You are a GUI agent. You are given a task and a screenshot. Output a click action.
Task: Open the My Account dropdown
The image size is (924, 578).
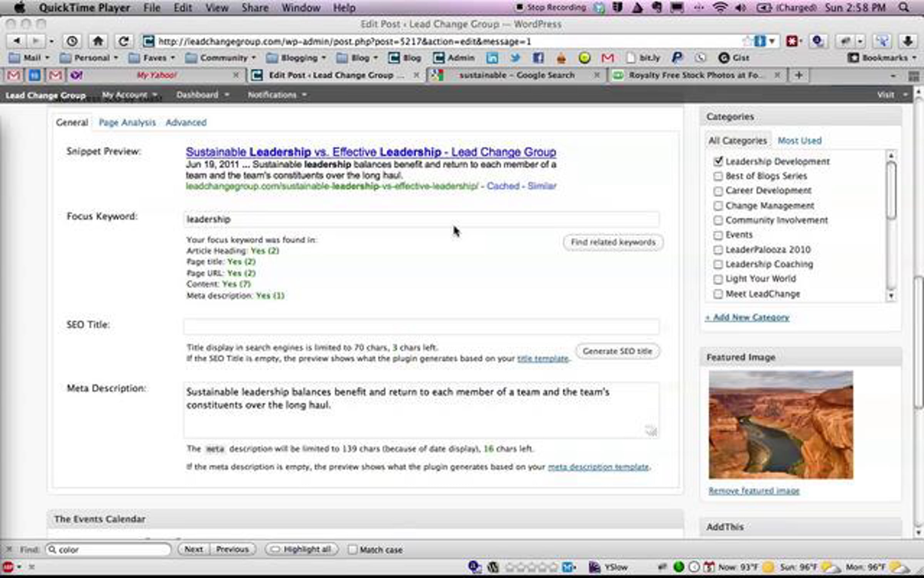pyautogui.click(x=129, y=95)
